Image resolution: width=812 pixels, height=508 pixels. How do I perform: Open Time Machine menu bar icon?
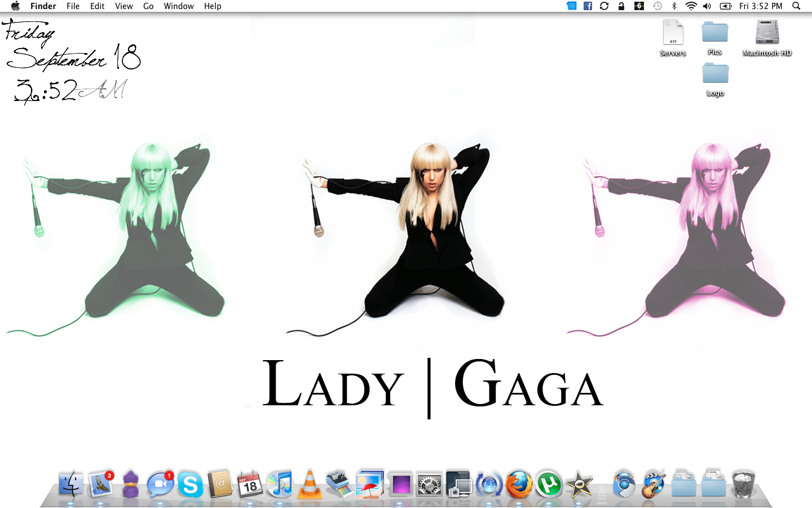click(657, 6)
